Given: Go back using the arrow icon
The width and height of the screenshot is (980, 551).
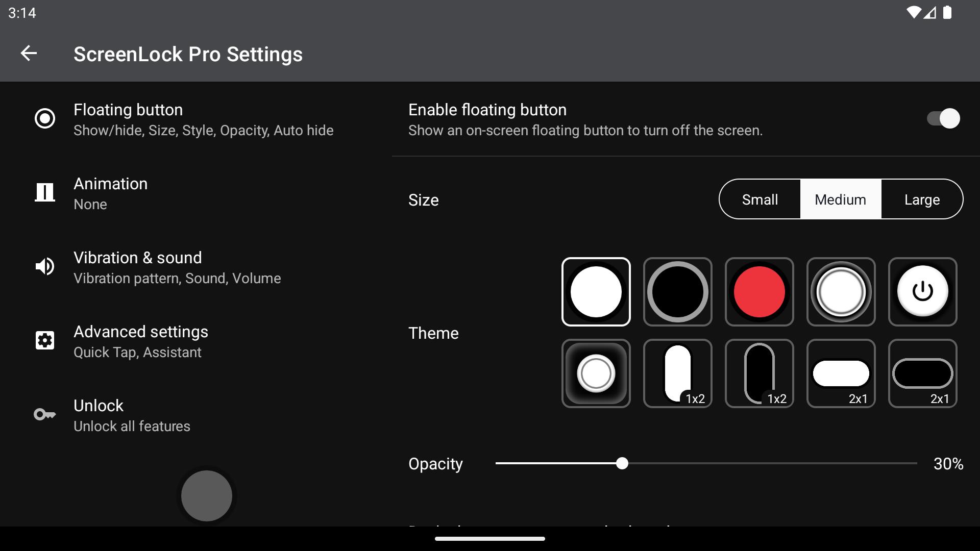Looking at the screenshot, I should click(x=29, y=53).
